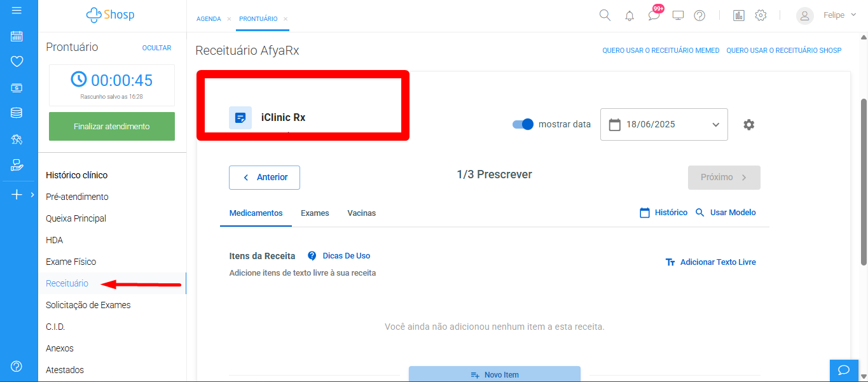Open Dicas De Uso help
Screen dimensions: 868x382
tap(338, 256)
